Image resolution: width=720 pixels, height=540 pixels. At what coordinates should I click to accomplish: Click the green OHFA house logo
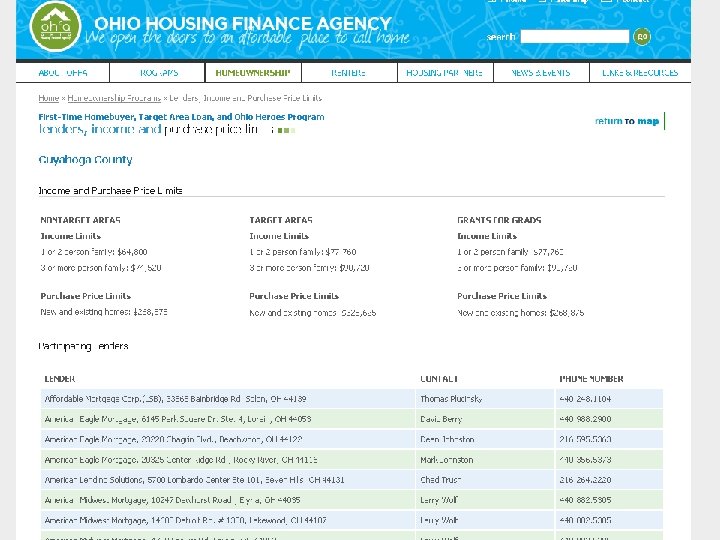56,27
